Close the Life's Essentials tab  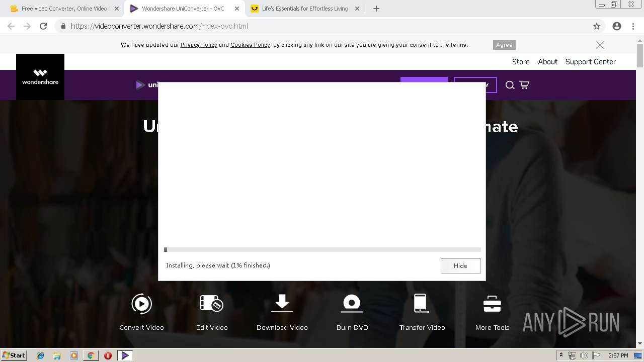[x=357, y=9]
